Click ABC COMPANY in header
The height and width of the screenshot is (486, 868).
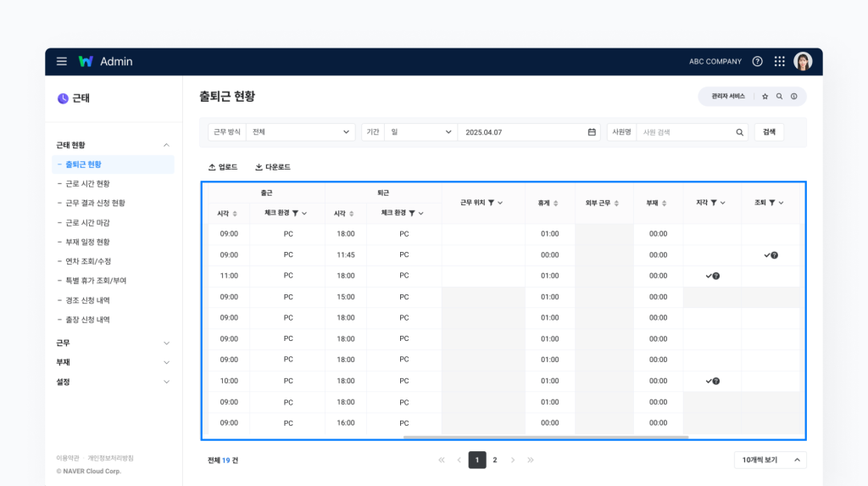(x=715, y=62)
